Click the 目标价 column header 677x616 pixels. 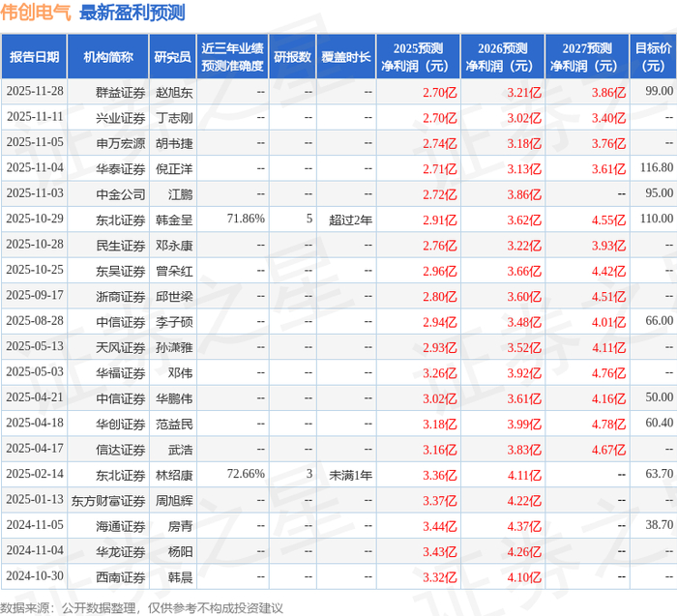click(x=653, y=56)
